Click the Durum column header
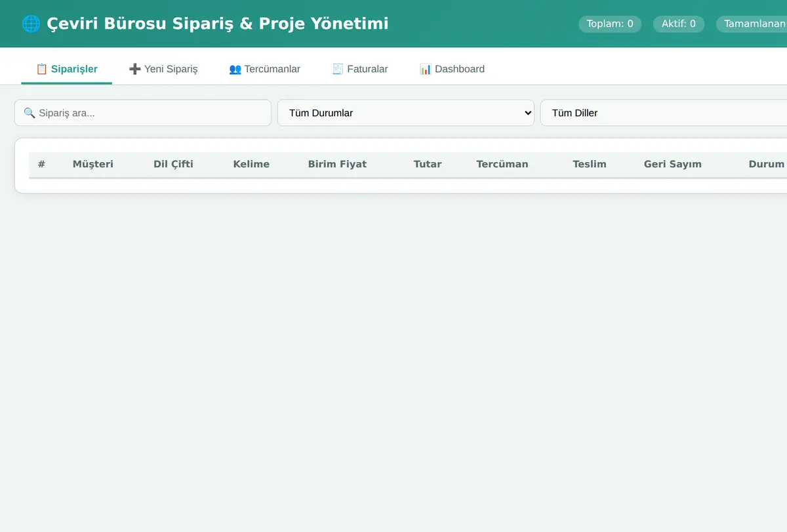Screen dimensions: 787x532 click(767, 164)
